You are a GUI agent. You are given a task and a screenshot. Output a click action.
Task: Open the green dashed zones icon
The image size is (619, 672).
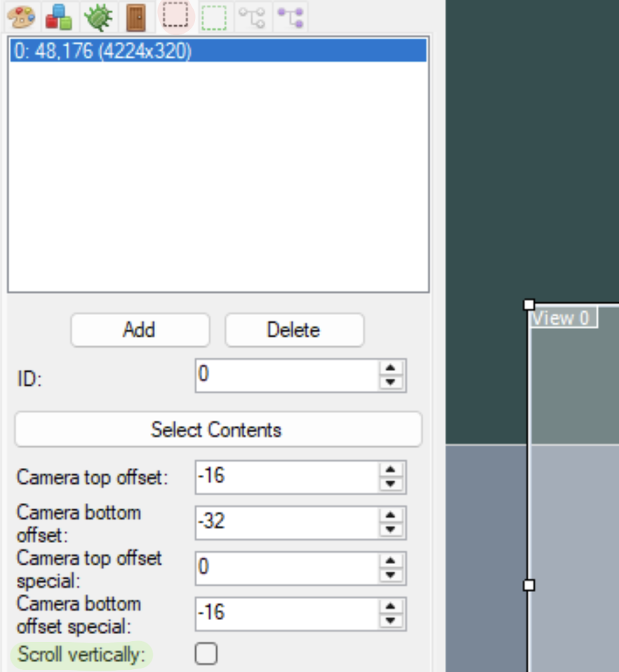pos(214,17)
